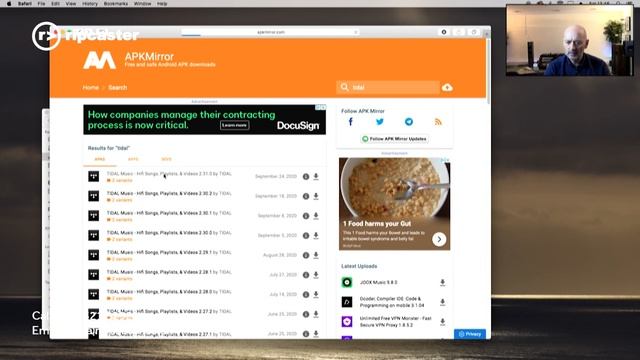Click Learn more in DocuSign ad
This screenshot has height=360, width=640.
pos(234,125)
